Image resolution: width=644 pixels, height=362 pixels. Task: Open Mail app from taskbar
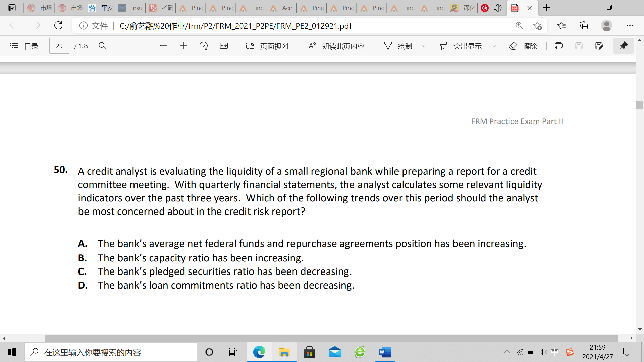(x=335, y=352)
